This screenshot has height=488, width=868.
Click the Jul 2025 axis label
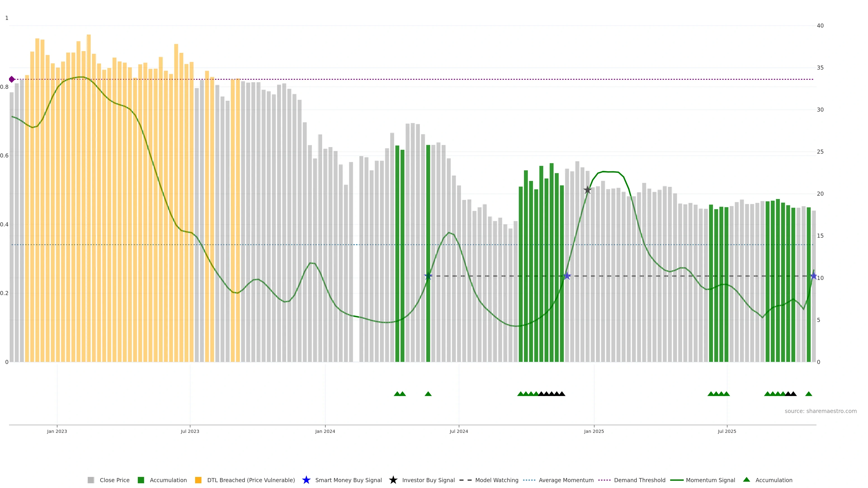[727, 431]
